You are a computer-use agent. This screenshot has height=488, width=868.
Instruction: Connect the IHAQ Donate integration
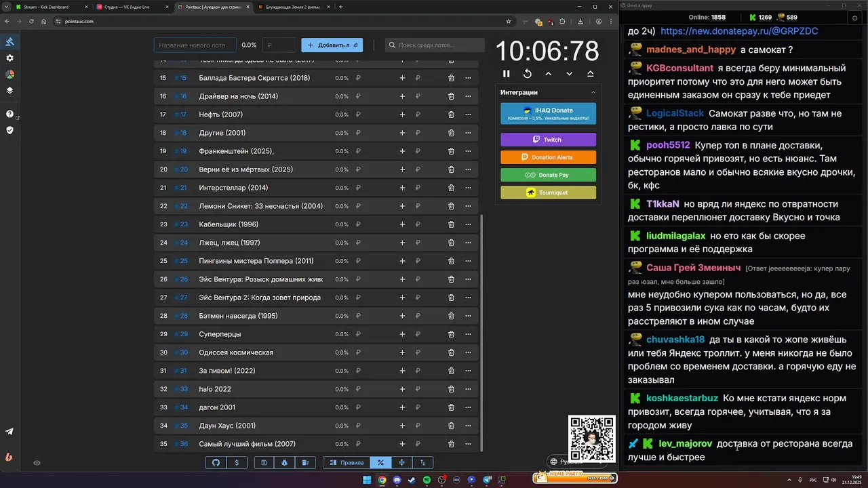coord(548,113)
